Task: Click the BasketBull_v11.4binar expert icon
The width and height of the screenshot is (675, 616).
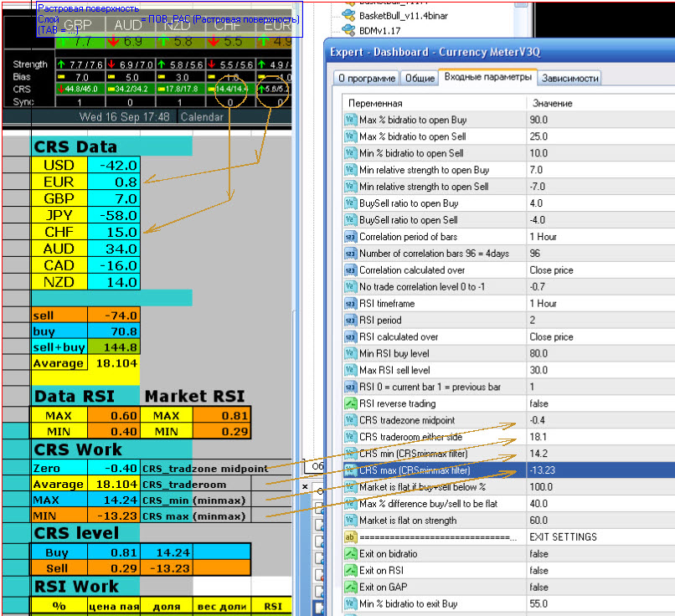Action: [348, 15]
